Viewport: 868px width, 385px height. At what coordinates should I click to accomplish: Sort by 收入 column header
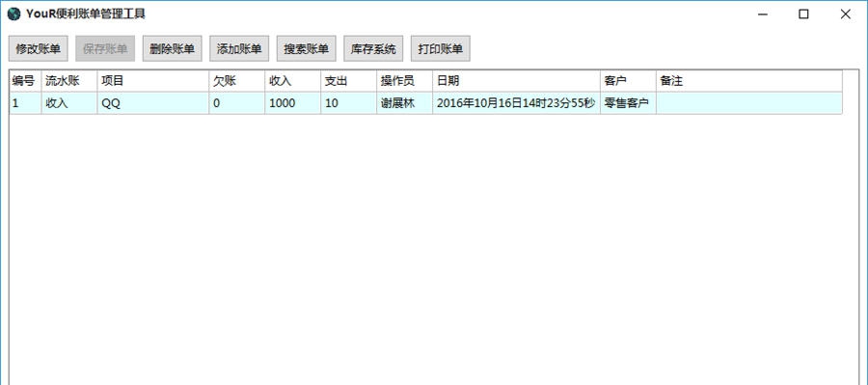tap(293, 81)
